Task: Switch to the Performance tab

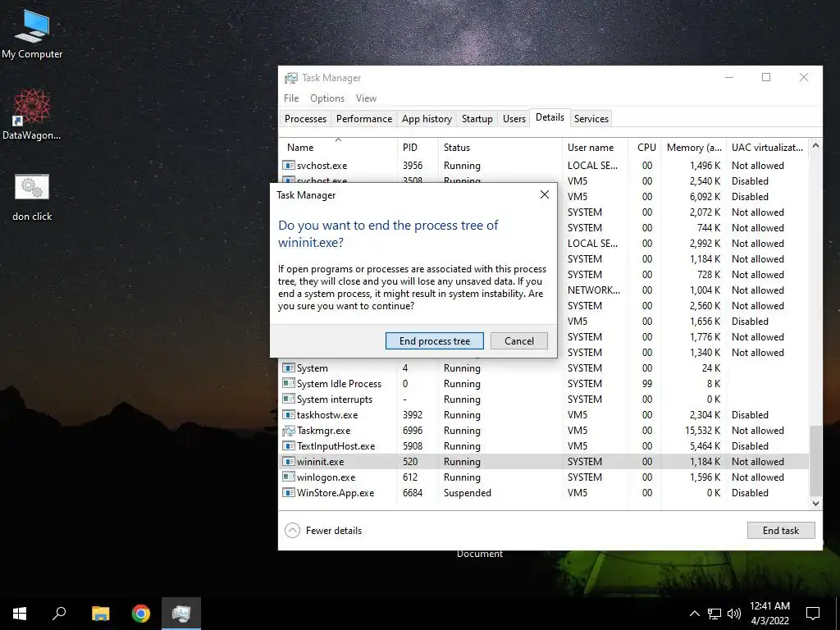Action: (364, 119)
